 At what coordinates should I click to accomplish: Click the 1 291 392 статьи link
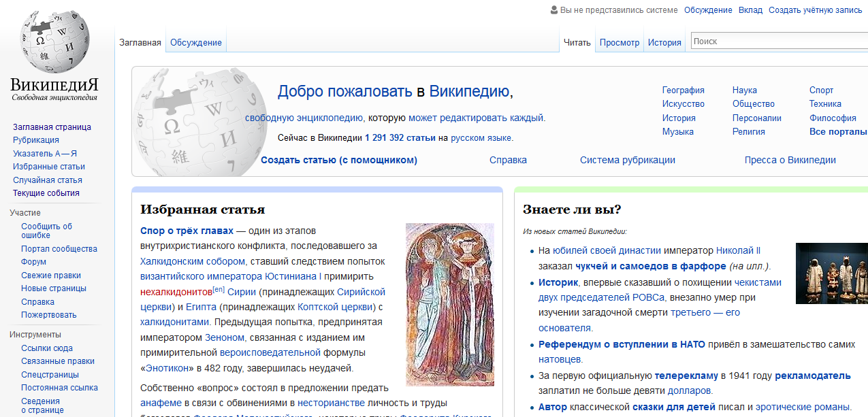click(400, 138)
